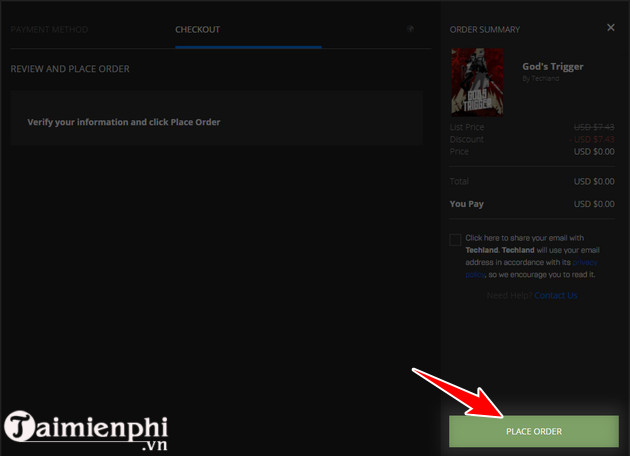Click the red arrow pointing to Place Order
Image resolution: width=630 pixels, height=456 pixels.
coord(462,394)
